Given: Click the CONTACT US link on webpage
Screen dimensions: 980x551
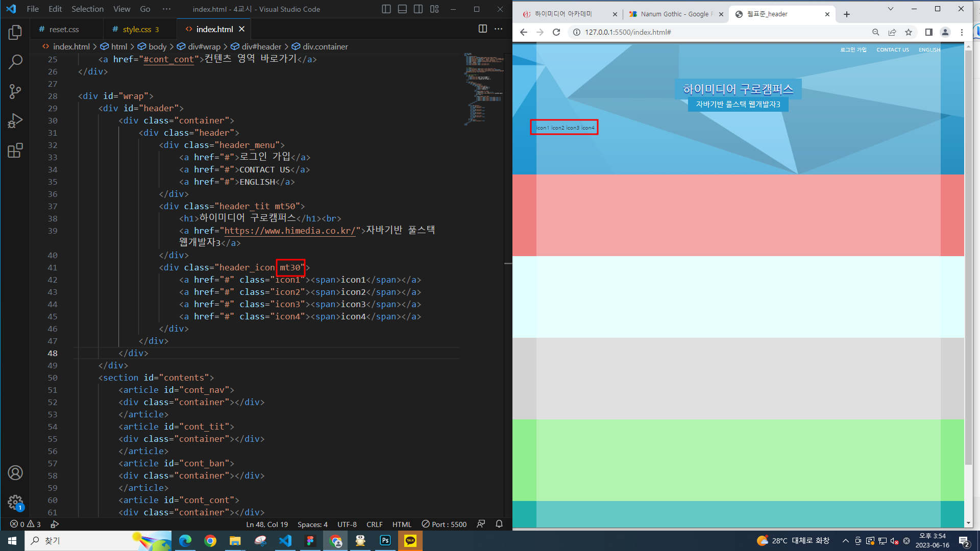Looking at the screenshot, I should tap(892, 50).
